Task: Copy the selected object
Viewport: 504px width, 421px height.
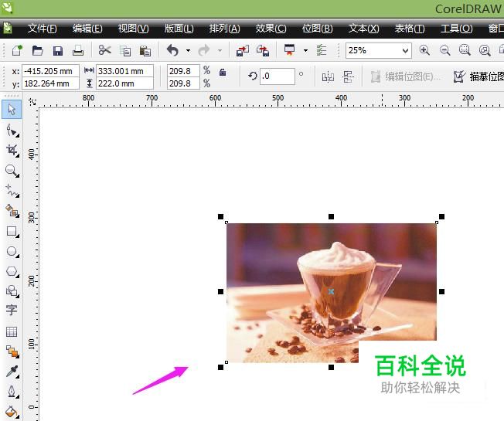Action: pyautogui.click(x=125, y=51)
